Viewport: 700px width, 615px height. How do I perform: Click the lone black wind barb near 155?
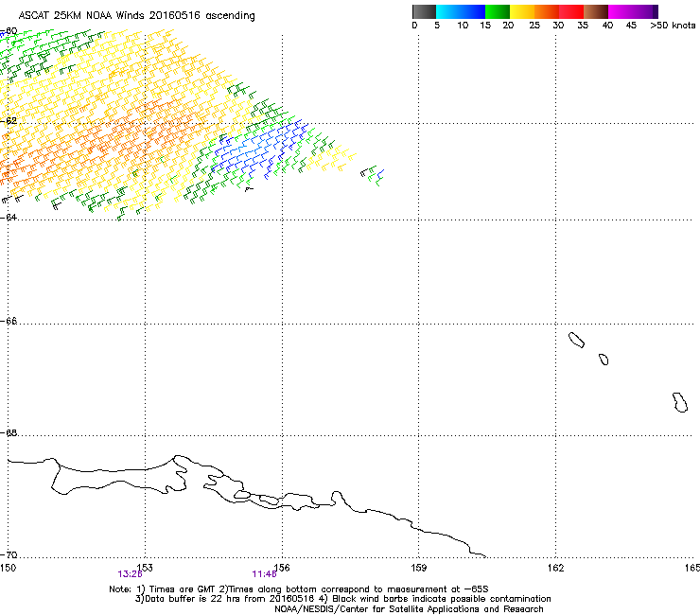(249, 189)
